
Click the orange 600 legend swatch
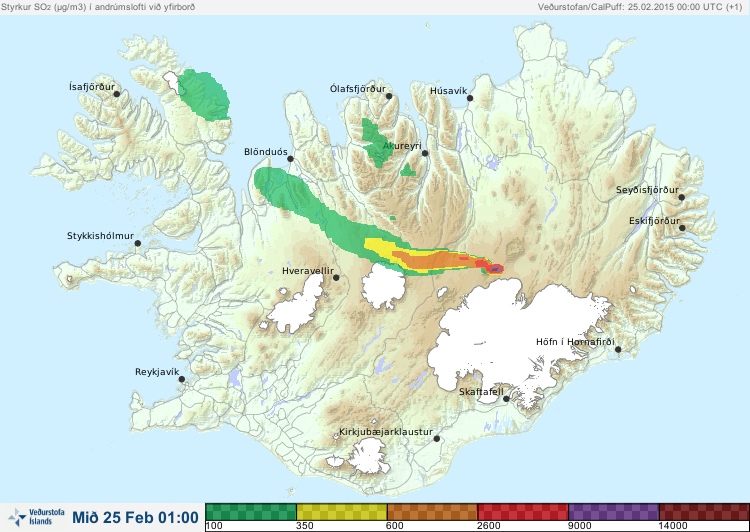coord(432,512)
